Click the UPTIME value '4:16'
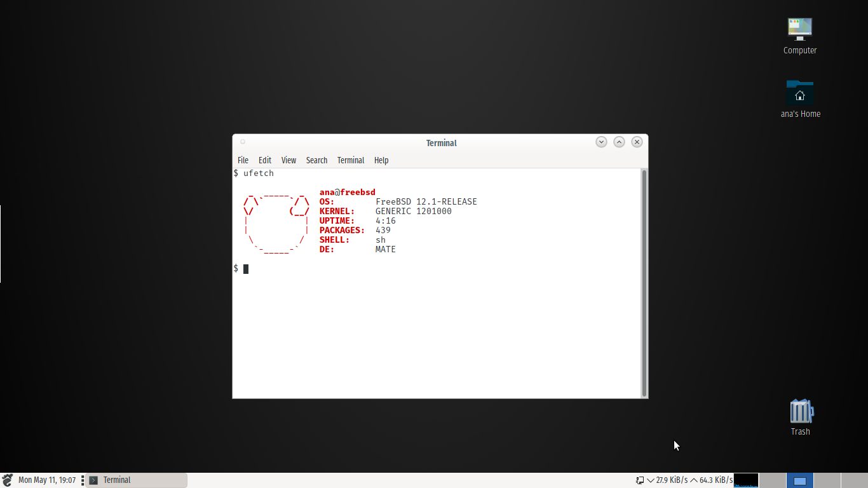The height and width of the screenshot is (488, 868). tap(386, 220)
